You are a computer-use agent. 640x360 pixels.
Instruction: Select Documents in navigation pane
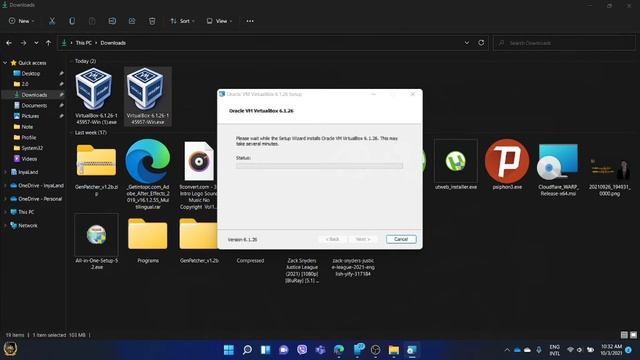pyautogui.click(x=34, y=105)
